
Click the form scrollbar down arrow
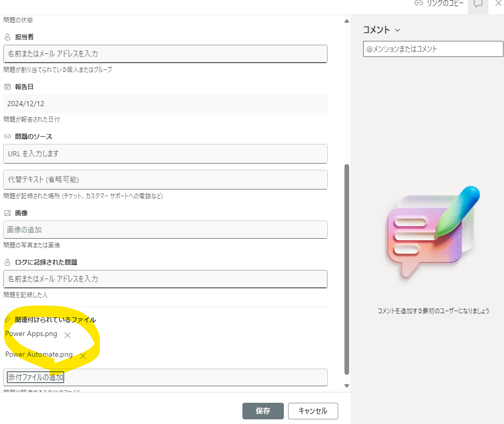tap(347, 386)
